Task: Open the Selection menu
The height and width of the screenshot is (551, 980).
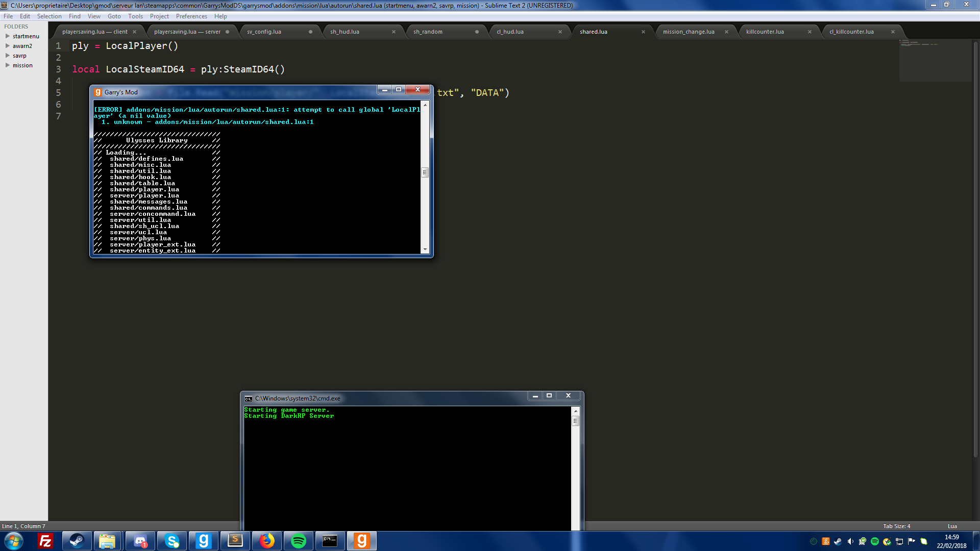Action: tap(49, 16)
